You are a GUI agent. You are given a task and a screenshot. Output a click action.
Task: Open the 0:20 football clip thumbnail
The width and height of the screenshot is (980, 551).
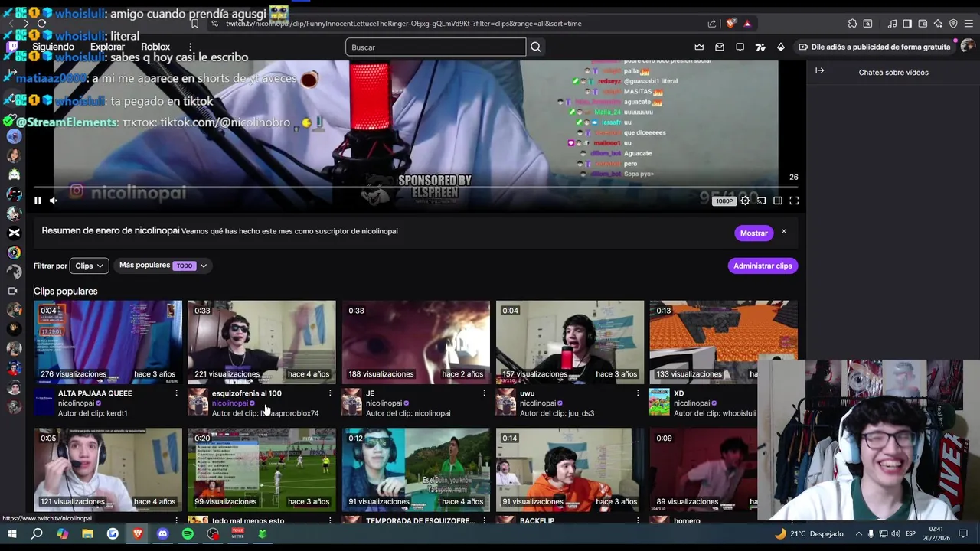pyautogui.click(x=262, y=469)
